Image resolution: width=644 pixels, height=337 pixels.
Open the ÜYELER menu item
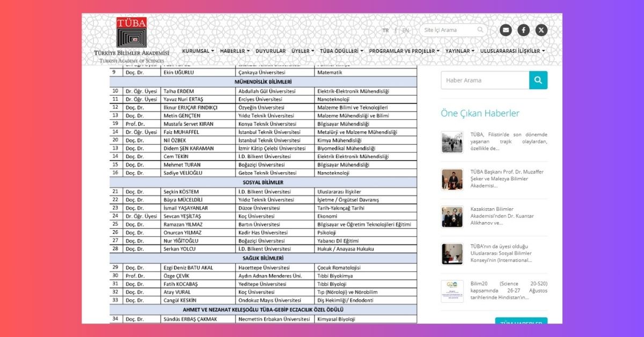point(303,51)
